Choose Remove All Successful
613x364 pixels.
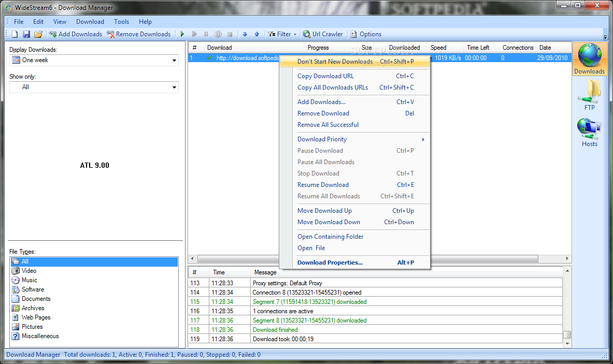[x=355, y=125]
